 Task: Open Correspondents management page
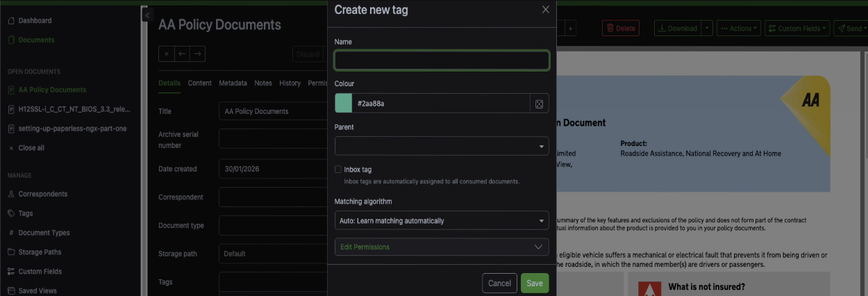[x=42, y=194]
